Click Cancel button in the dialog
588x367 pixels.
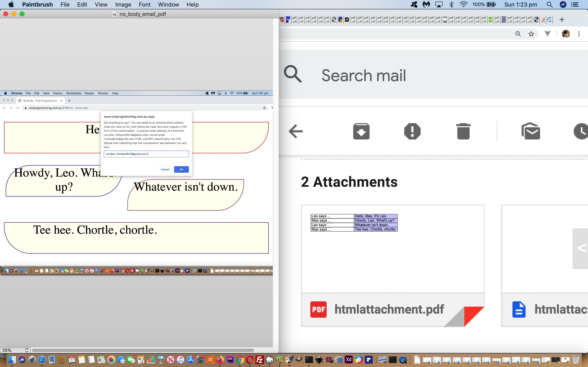point(165,169)
